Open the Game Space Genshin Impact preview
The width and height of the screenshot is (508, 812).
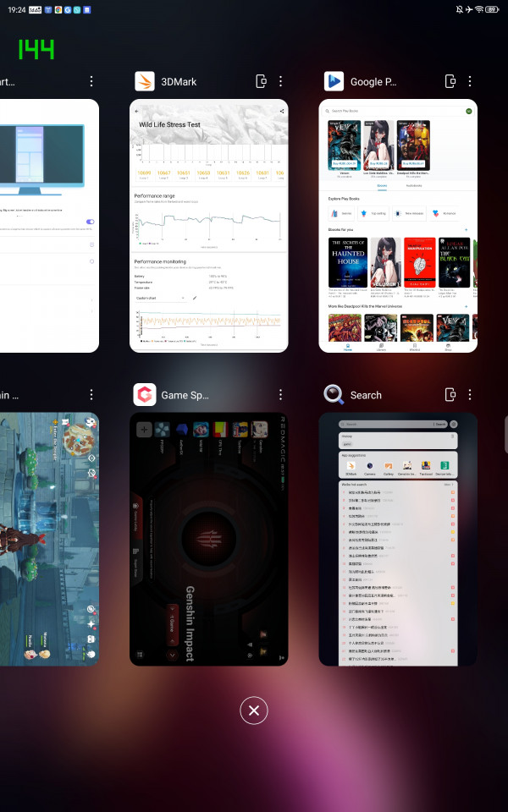click(x=209, y=539)
